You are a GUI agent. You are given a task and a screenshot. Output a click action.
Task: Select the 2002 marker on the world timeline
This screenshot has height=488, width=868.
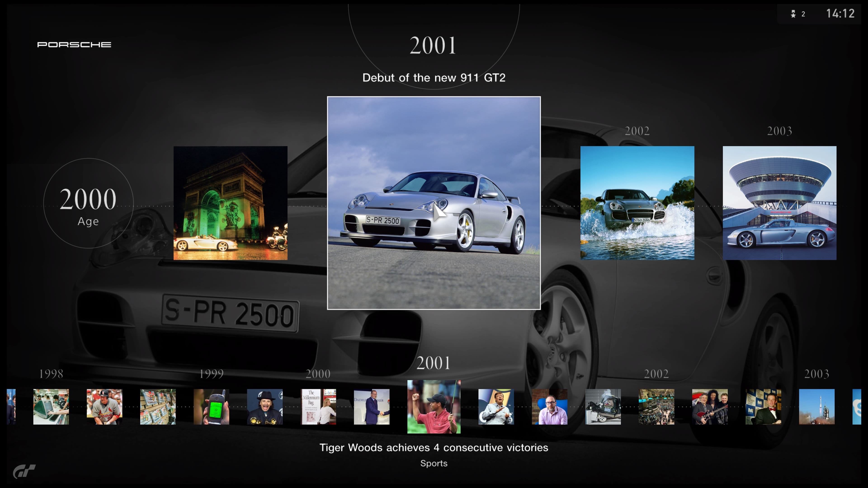(x=656, y=374)
